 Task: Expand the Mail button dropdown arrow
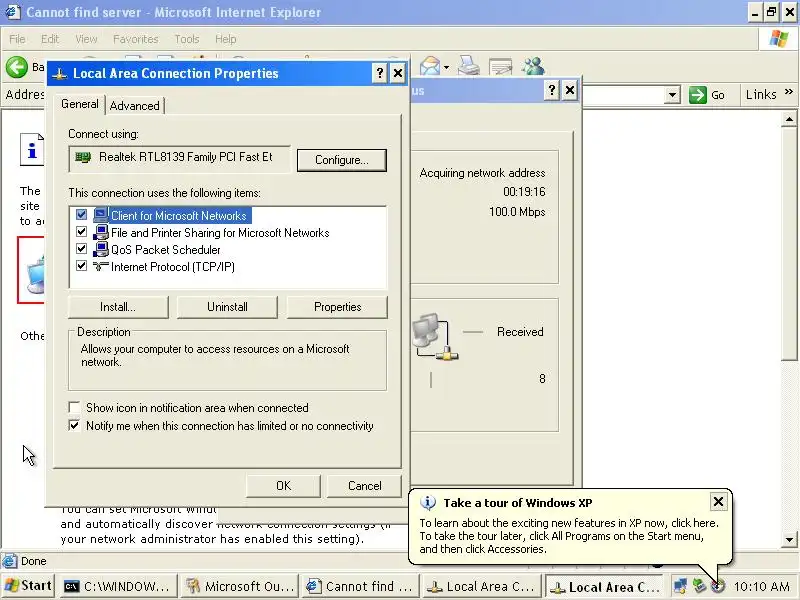446,67
